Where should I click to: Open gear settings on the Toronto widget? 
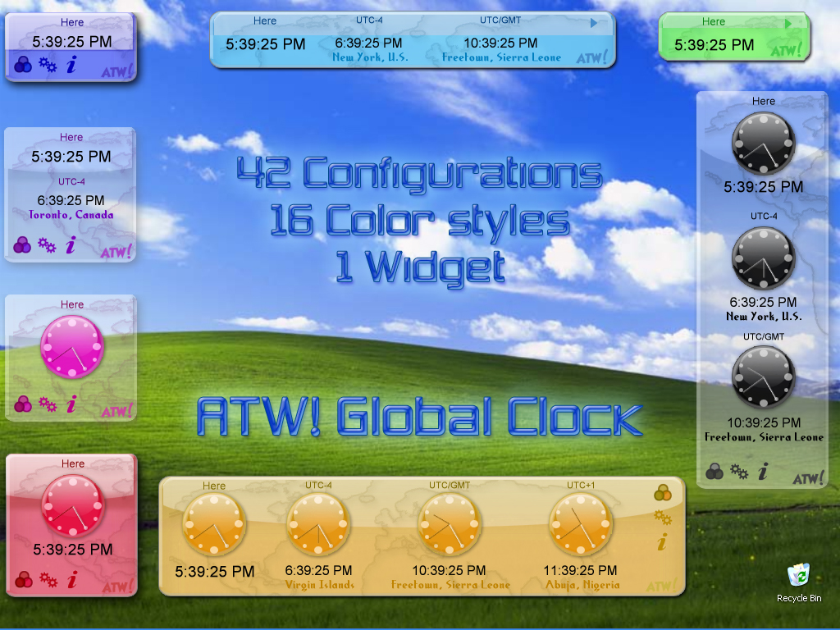point(47,245)
